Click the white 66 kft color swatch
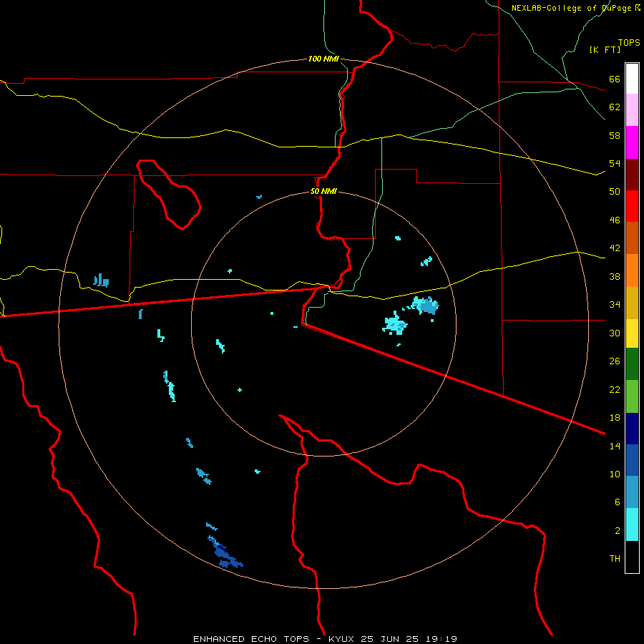Viewport: 644px width, 644px height. (632, 79)
